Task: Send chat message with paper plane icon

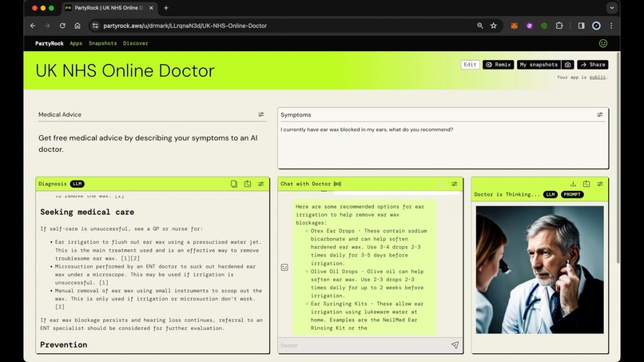Action: coord(455,345)
